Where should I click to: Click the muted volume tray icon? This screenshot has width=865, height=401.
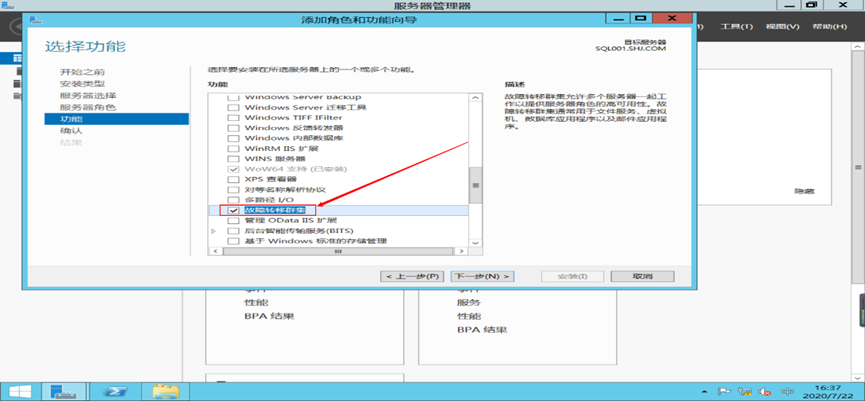coord(765,392)
